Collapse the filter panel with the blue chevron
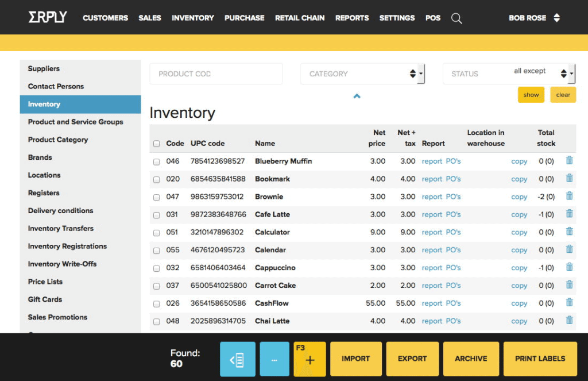This screenshot has height=381, width=588. pyautogui.click(x=357, y=97)
